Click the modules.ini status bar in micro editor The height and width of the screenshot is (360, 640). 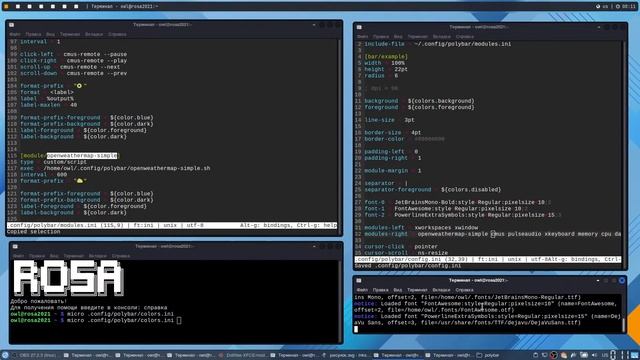(x=172, y=225)
